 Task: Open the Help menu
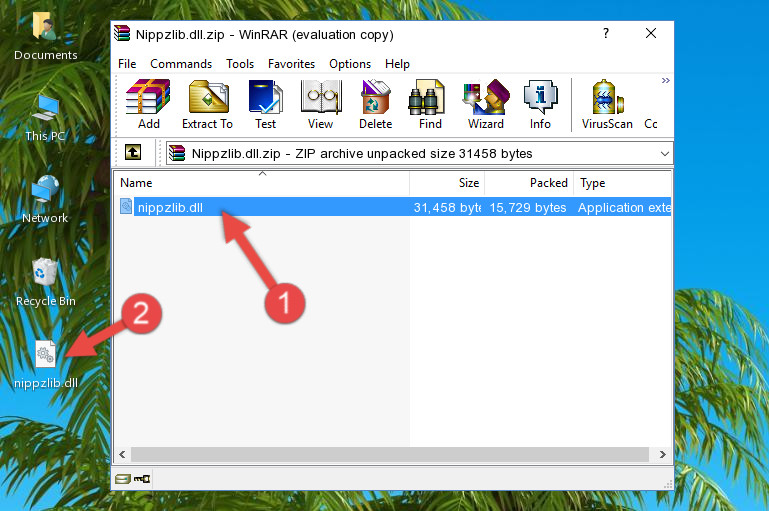(397, 64)
